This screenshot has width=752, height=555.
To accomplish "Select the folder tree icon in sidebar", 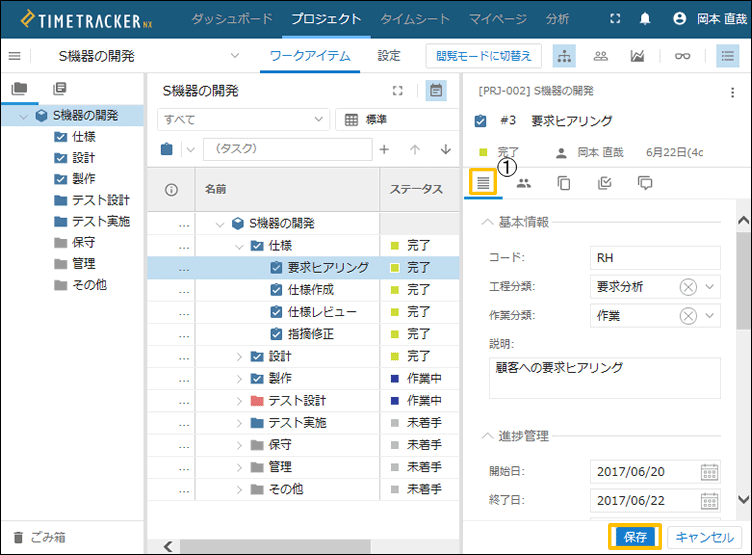I will pyautogui.click(x=19, y=89).
